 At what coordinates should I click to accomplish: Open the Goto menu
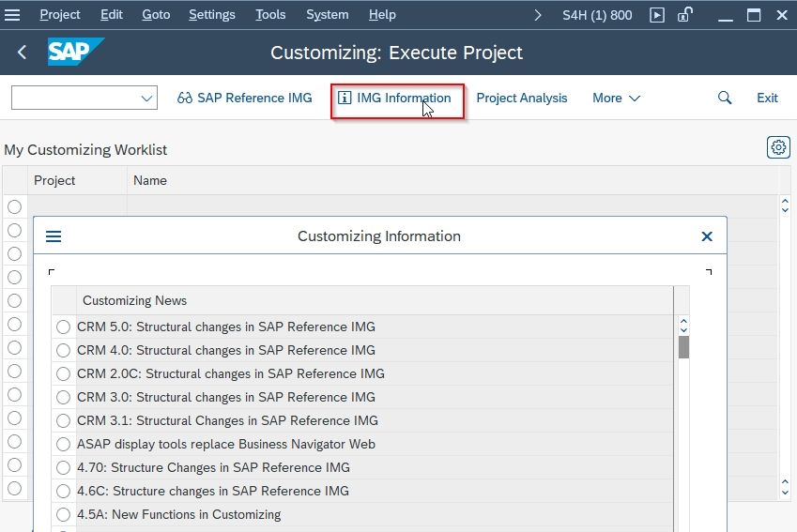(156, 15)
